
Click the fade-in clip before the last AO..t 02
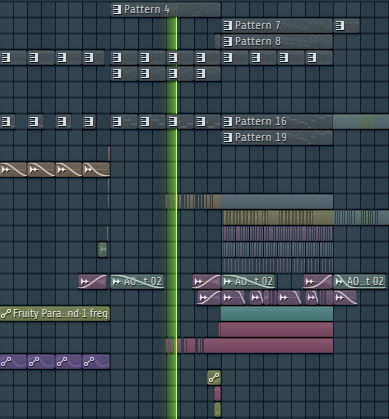(318, 282)
